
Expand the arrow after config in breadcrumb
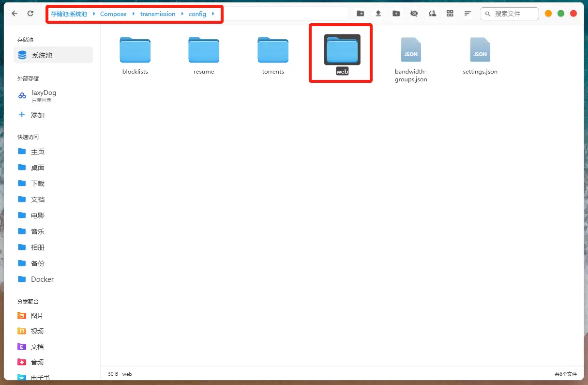(x=213, y=14)
